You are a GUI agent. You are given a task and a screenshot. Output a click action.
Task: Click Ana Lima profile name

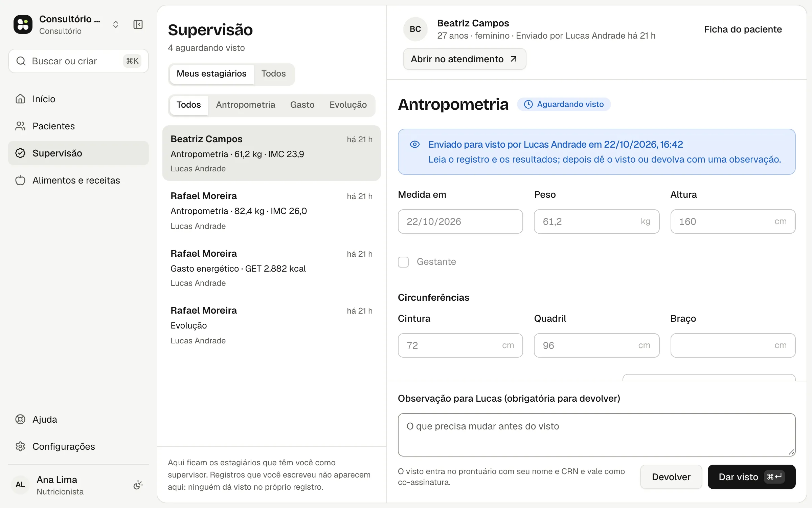pos(57,480)
